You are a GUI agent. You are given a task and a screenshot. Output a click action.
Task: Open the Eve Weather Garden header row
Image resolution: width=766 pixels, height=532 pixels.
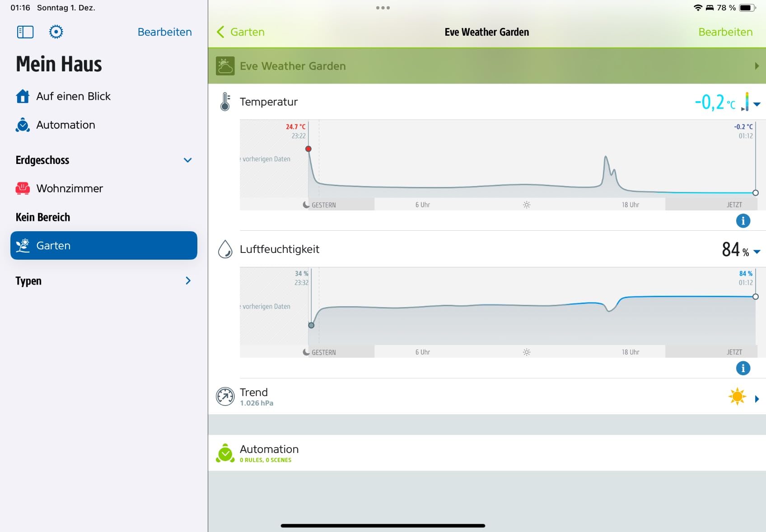pyautogui.click(x=487, y=66)
